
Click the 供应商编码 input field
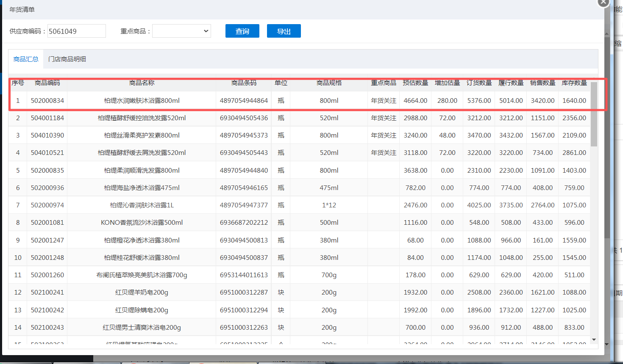pyautogui.click(x=76, y=31)
